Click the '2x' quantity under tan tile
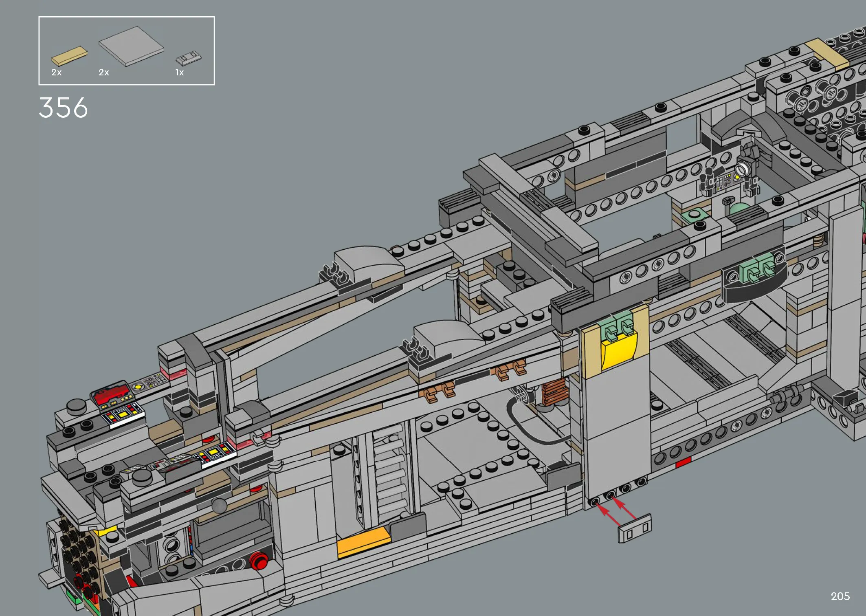 [56, 73]
